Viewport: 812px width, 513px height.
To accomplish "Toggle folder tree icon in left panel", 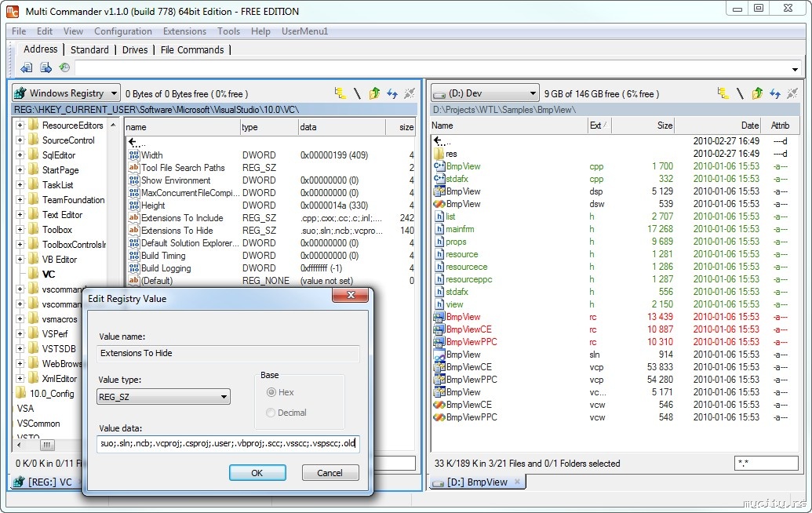I will click(340, 93).
